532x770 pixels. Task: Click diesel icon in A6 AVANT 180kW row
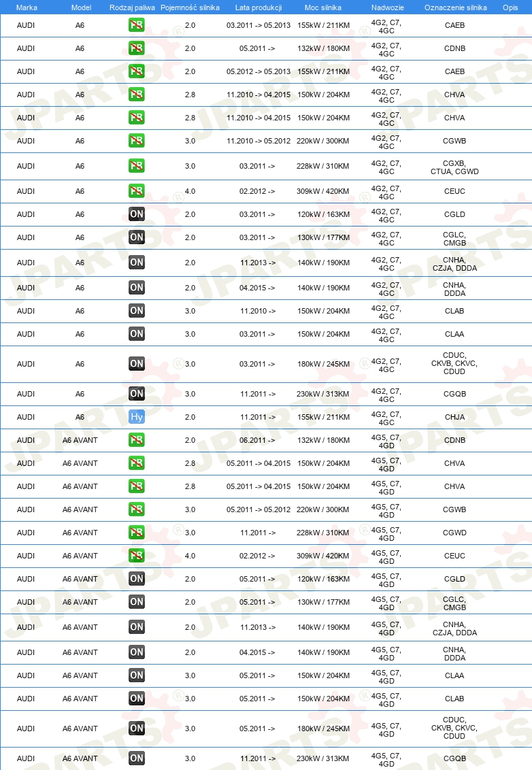pyautogui.click(x=137, y=729)
